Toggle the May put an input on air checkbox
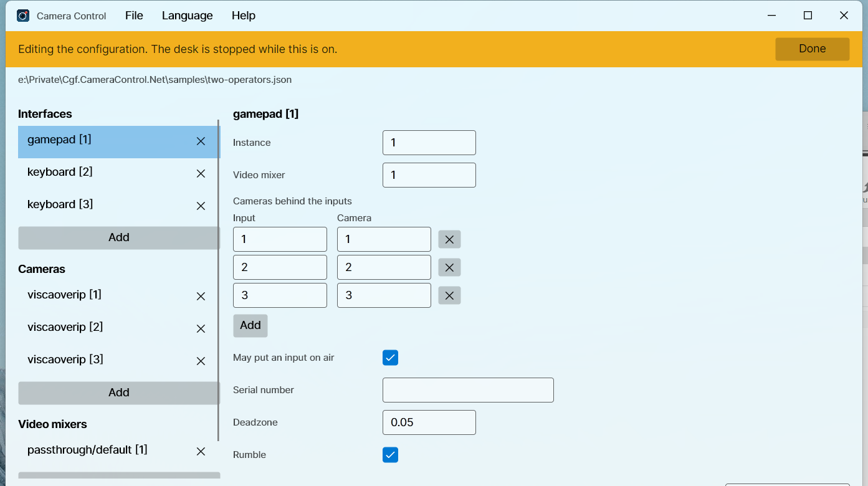 [x=390, y=358]
